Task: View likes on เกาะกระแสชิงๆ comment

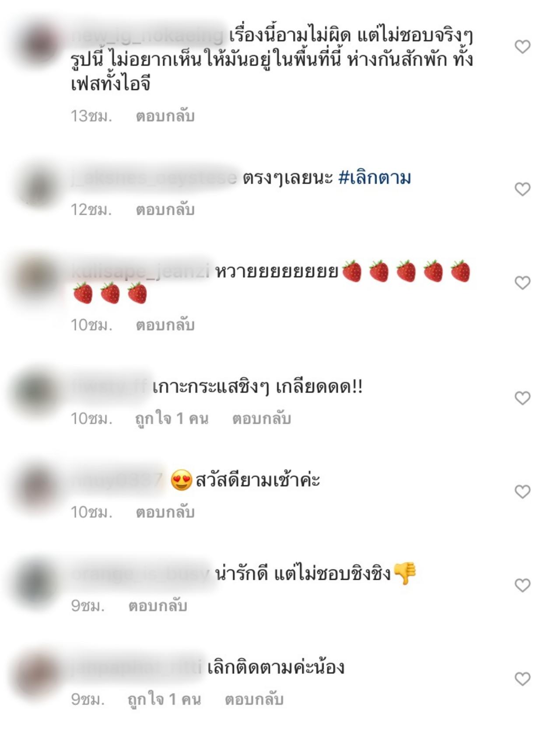Action: tap(171, 419)
